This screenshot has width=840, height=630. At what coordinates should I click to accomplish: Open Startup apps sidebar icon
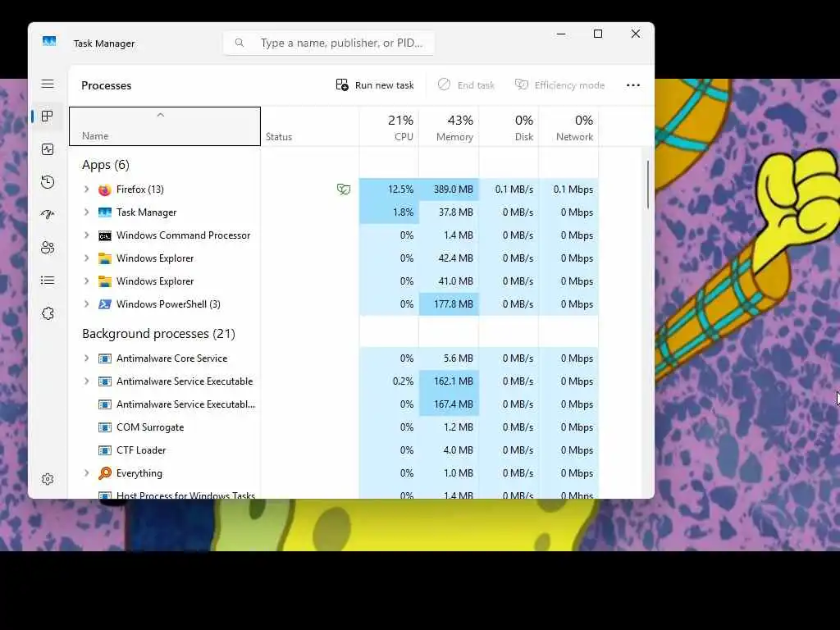coord(48,215)
